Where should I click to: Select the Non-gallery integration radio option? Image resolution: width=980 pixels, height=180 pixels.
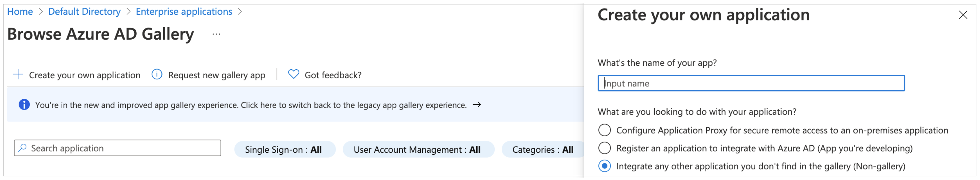[604, 166]
